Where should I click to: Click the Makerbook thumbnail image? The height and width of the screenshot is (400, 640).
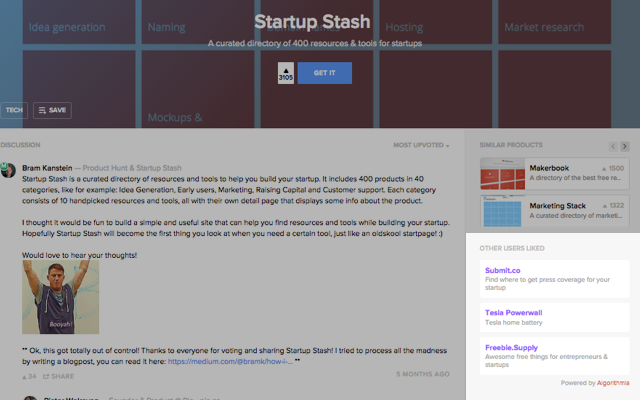(502, 173)
